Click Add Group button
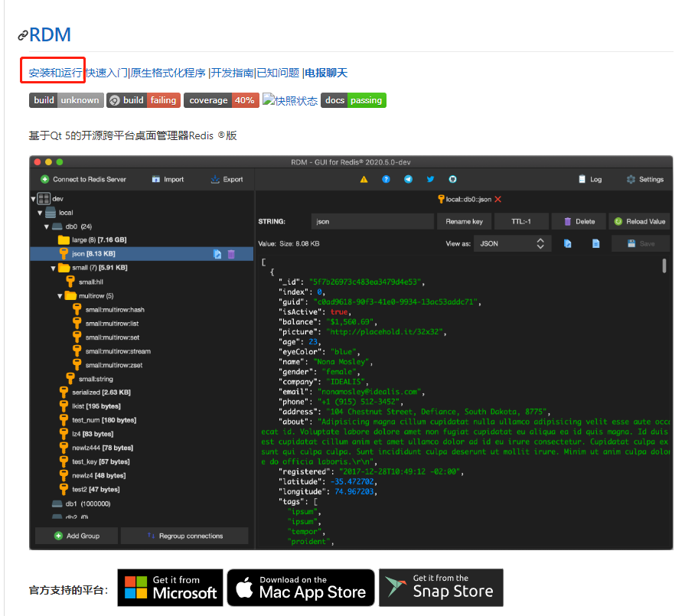This screenshot has height=616, width=685. [x=77, y=536]
